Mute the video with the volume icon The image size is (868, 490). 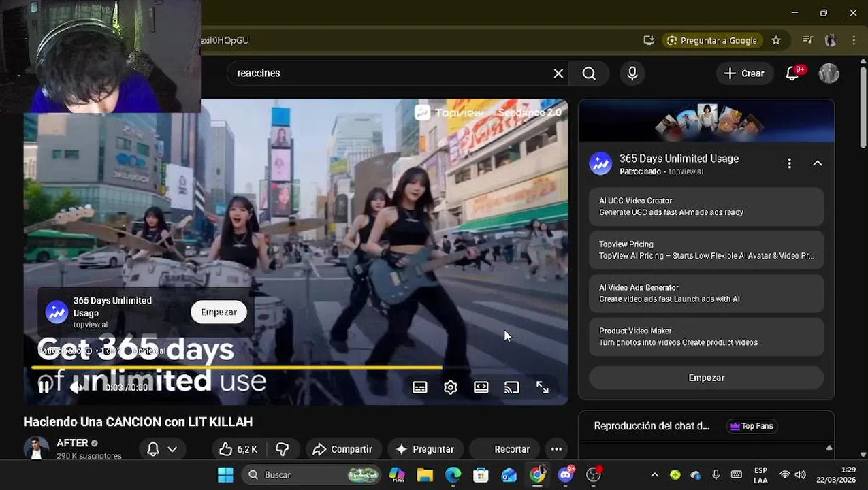[76, 387]
